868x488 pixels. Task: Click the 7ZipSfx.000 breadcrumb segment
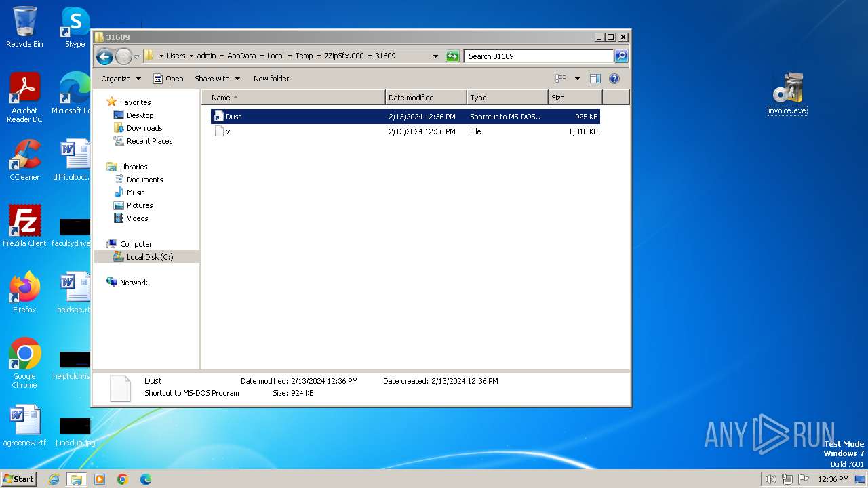pyautogui.click(x=344, y=56)
